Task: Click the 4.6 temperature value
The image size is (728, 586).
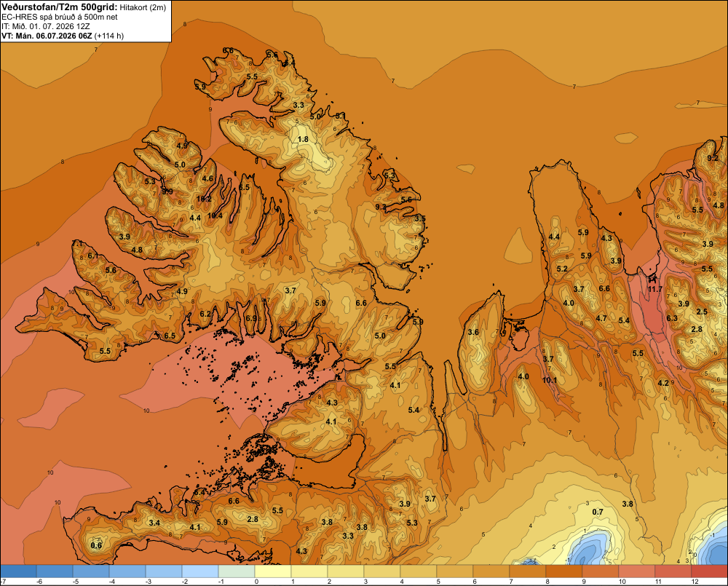Action: 207,178
